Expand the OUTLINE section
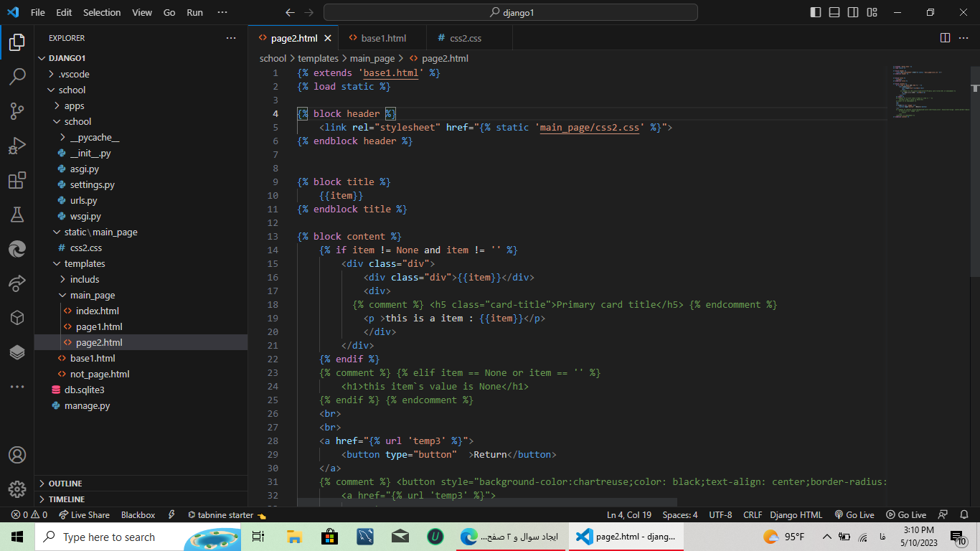 pos(65,484)
